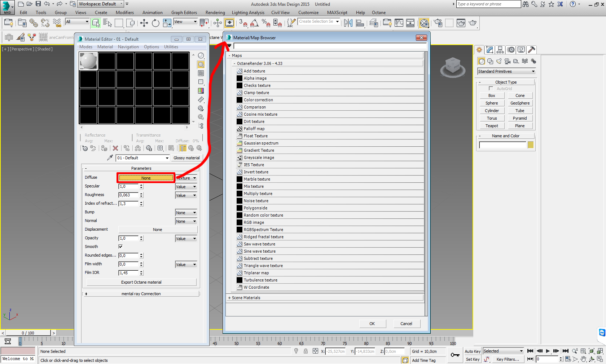Toggle Set Key animation mode
Viewport: 606px width, 364px height.
[473, 359]
